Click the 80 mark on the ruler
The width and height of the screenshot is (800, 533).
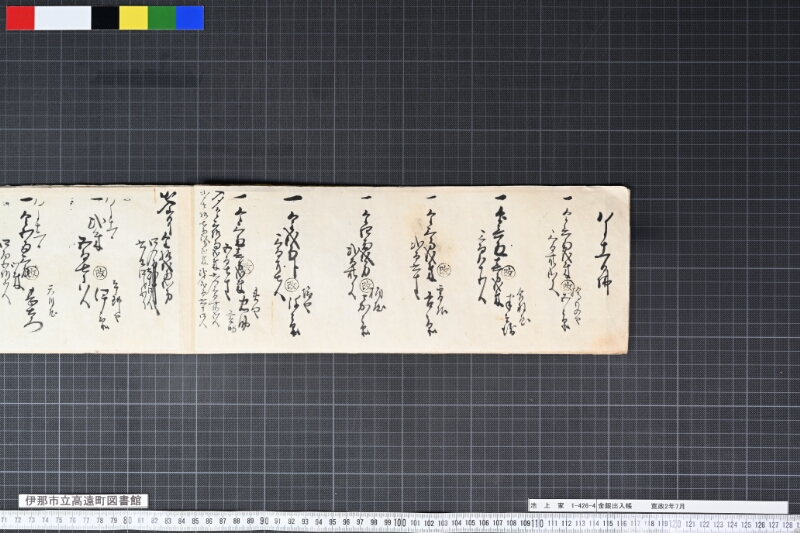(128, 521)
